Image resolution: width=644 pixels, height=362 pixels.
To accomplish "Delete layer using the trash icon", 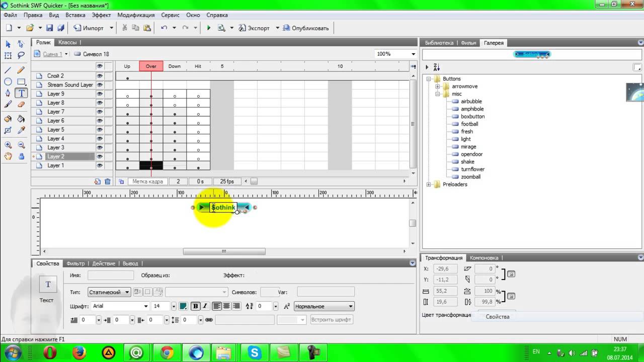I will [x=108, y=182].
